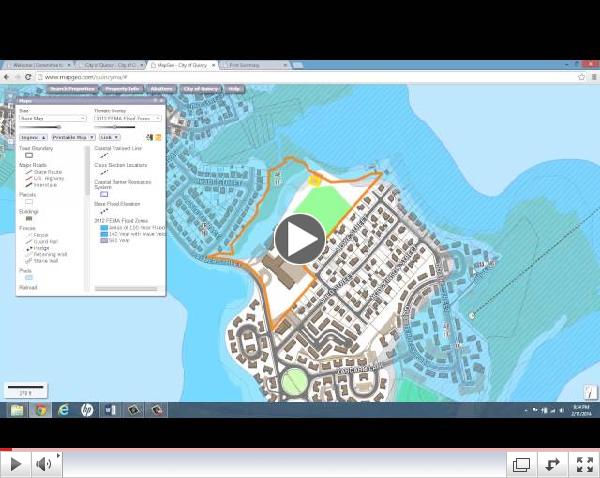Click the share arrow icon in player
This screenshot has height=478, width=600.
(552, 464)
